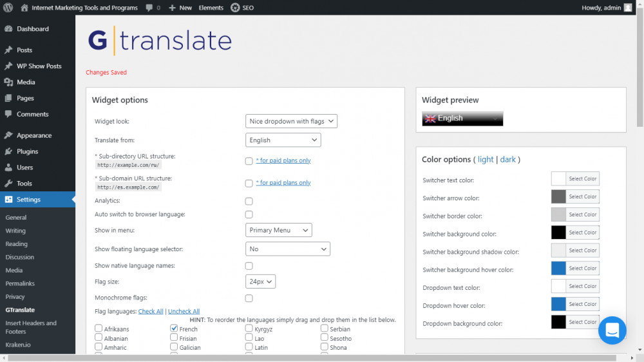Screen dimensions: 644x362
Task: Click the Check All link
Action: coord(151,311)
